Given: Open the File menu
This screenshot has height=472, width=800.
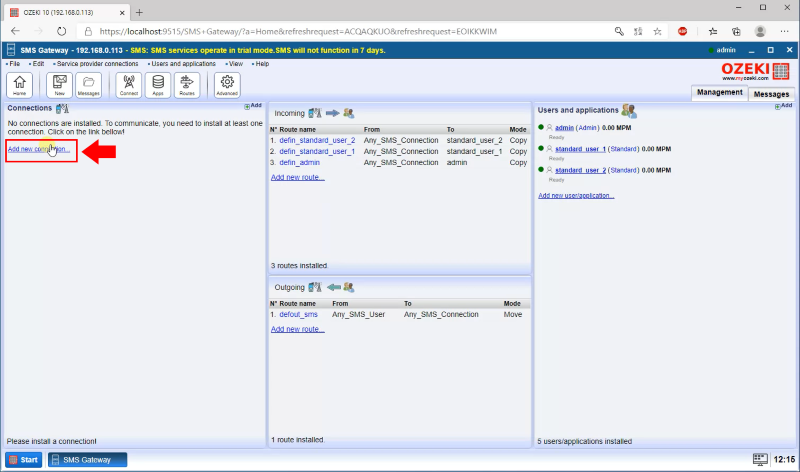Looking at the screenshot, I should 14,64.
